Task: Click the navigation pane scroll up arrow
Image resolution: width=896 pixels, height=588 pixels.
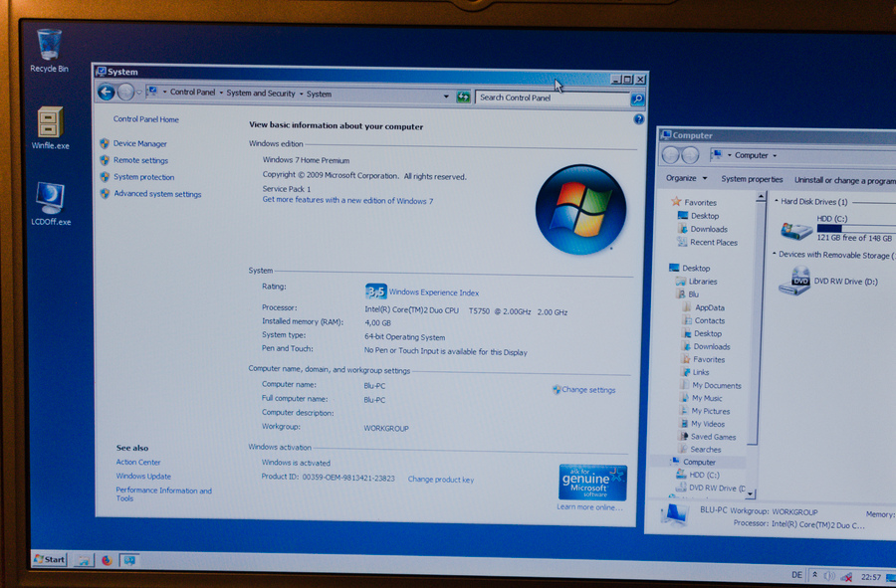Action: [760, 196]
